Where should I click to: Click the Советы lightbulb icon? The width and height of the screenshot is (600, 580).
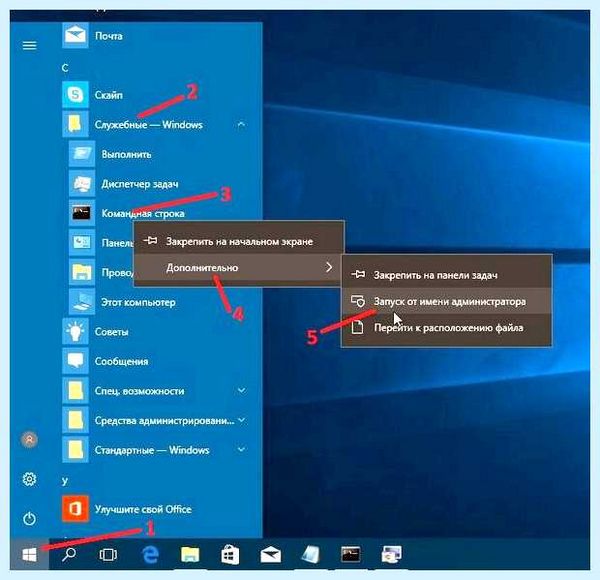click(75, 331)
